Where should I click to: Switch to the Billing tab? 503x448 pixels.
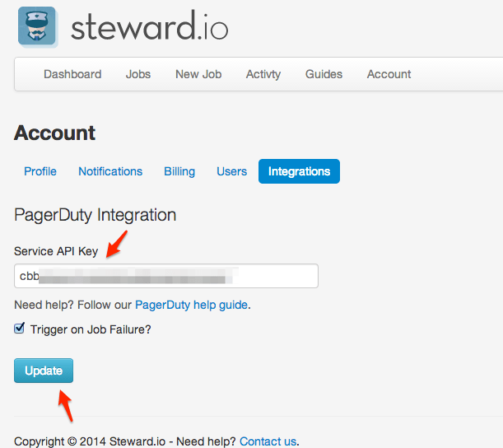[179, 171]
